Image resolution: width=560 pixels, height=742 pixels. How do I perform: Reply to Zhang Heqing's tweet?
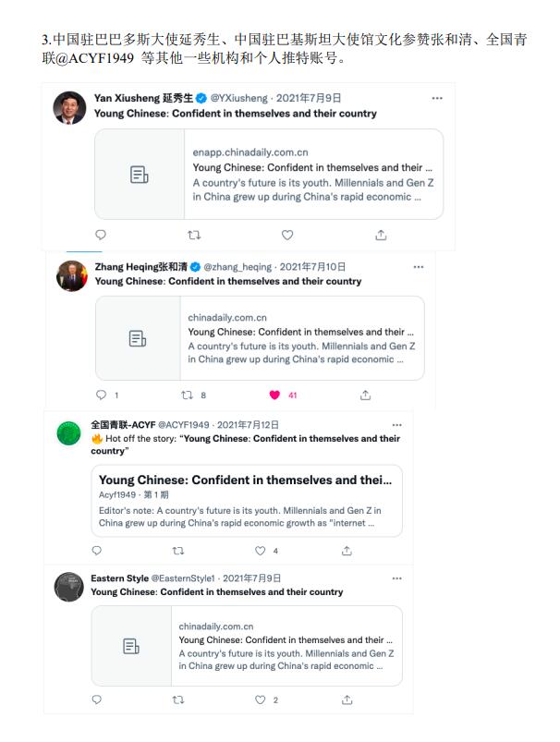coord(102,395)
